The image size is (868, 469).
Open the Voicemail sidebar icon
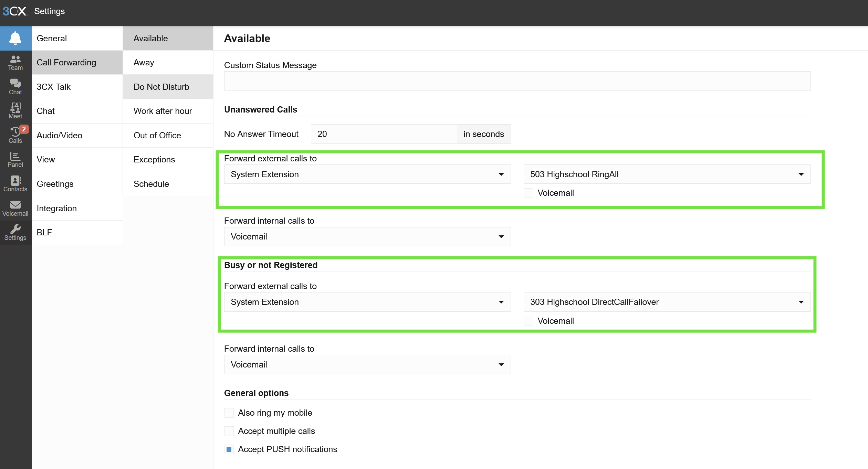(15, 209)
